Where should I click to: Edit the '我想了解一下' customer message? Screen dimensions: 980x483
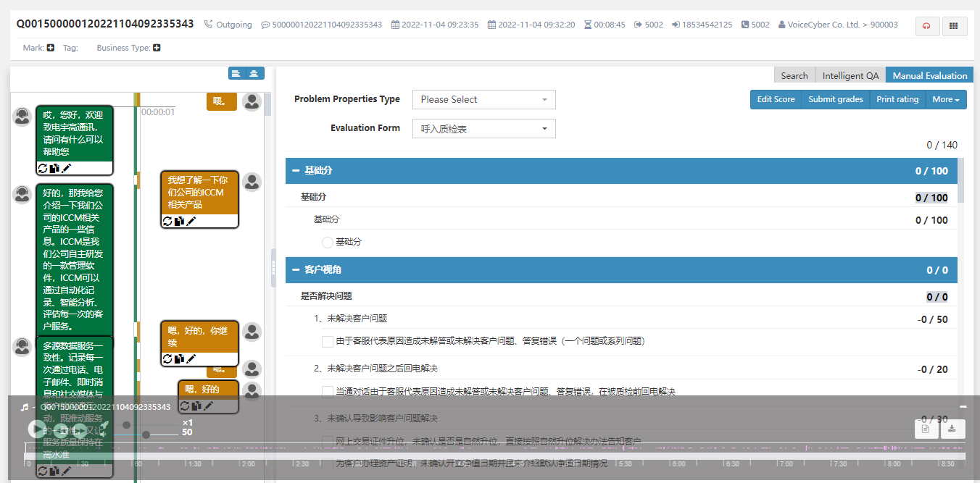pos(191,221)
